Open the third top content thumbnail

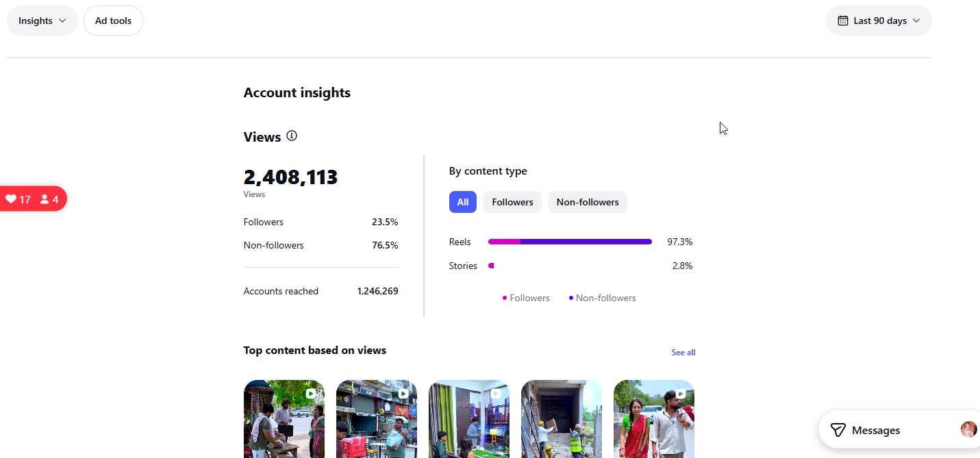469,419
